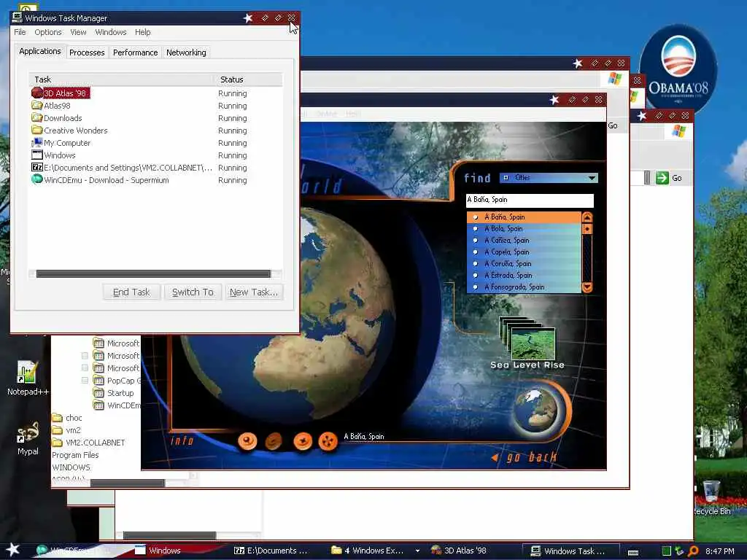Open Task Manager View menu

click(78, 32)
